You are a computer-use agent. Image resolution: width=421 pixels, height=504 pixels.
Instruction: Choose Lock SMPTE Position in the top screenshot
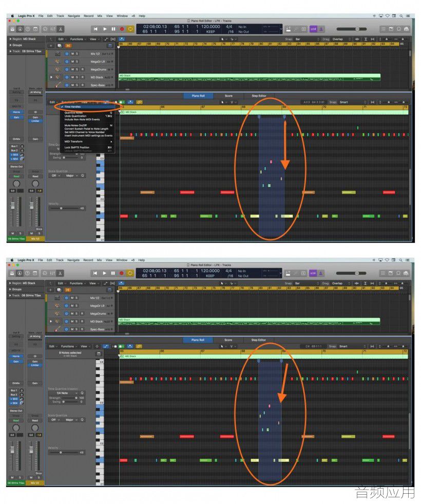pyautogui.click(x=87, y=147)
